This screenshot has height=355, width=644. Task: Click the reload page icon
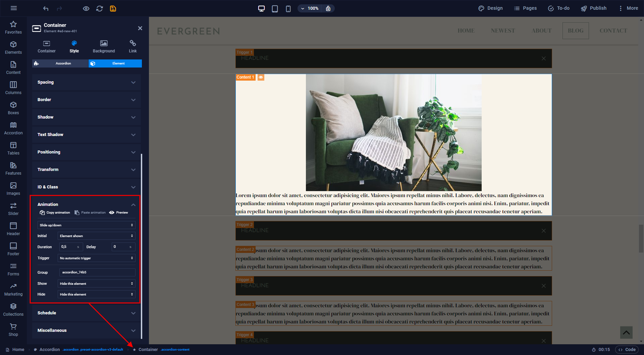click(100, 8)
